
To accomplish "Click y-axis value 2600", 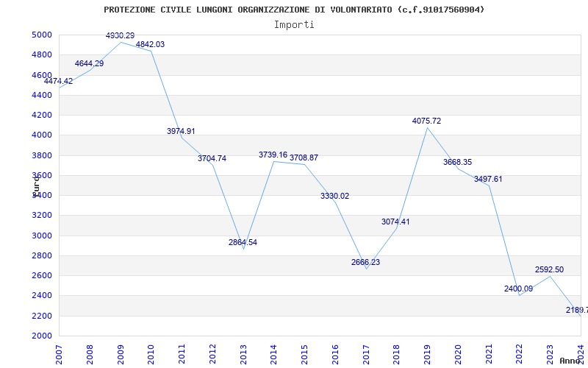I will [41, 275].
